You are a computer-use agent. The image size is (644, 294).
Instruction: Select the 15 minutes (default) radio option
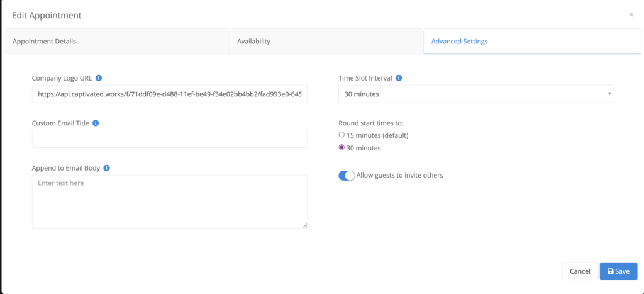click(341, 135)
